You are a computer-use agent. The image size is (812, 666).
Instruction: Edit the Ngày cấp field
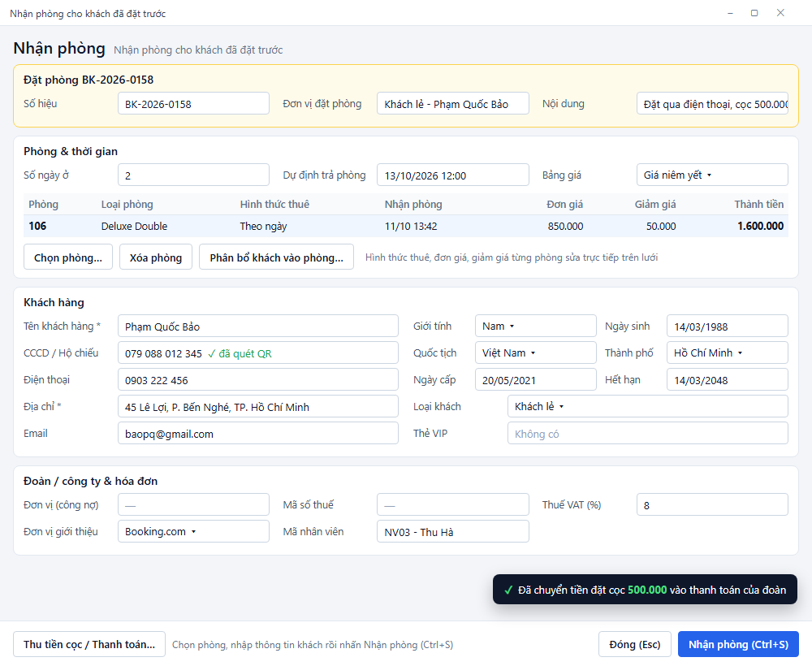tap(535, 379)
